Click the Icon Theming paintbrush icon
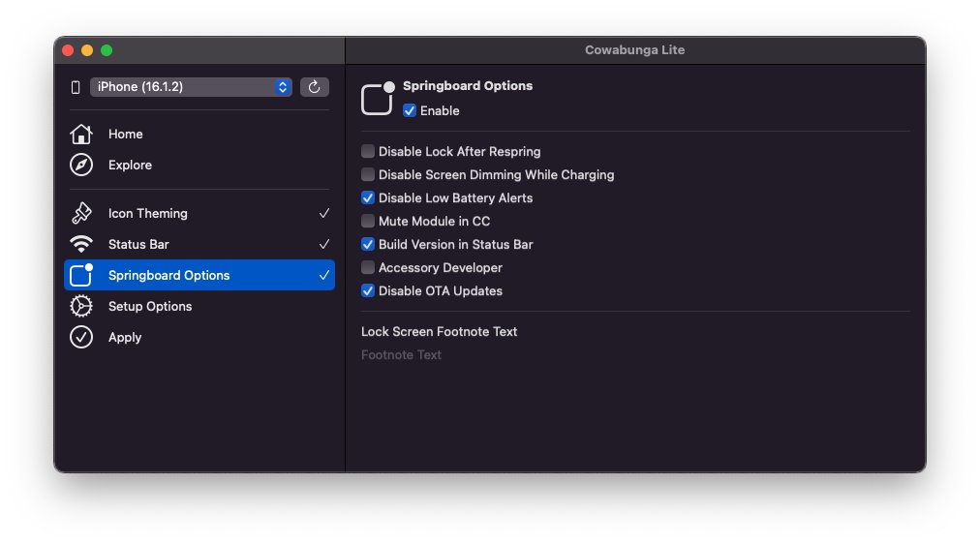 point(81,213)
